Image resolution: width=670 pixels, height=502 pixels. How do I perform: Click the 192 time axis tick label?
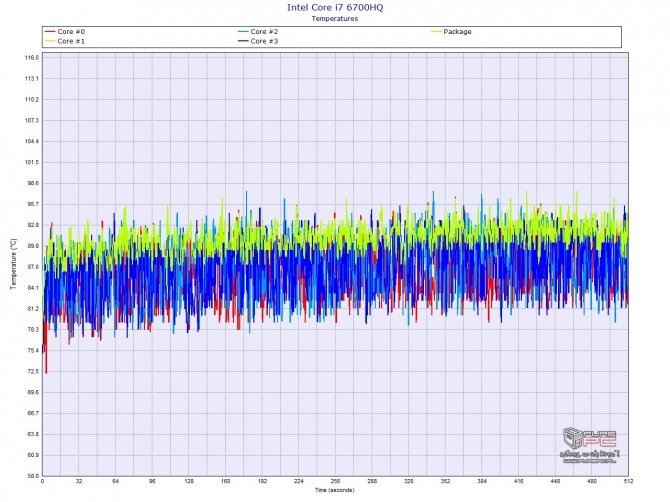[262, 481]
